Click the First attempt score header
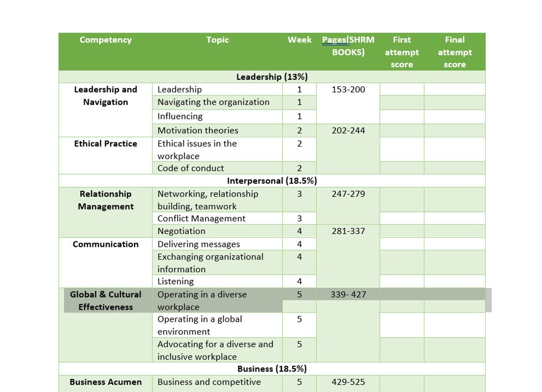This screenshot has height=392, width=542. pos(401,52)
